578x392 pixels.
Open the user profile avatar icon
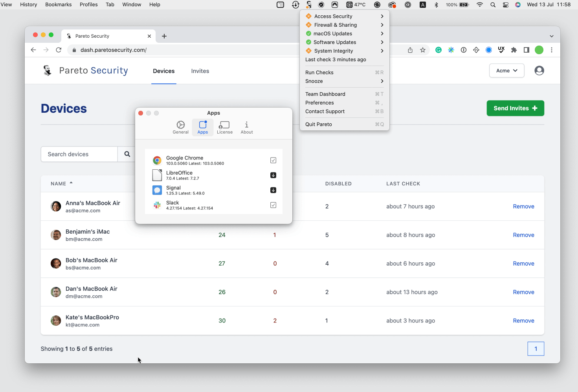tap(539, 71)
